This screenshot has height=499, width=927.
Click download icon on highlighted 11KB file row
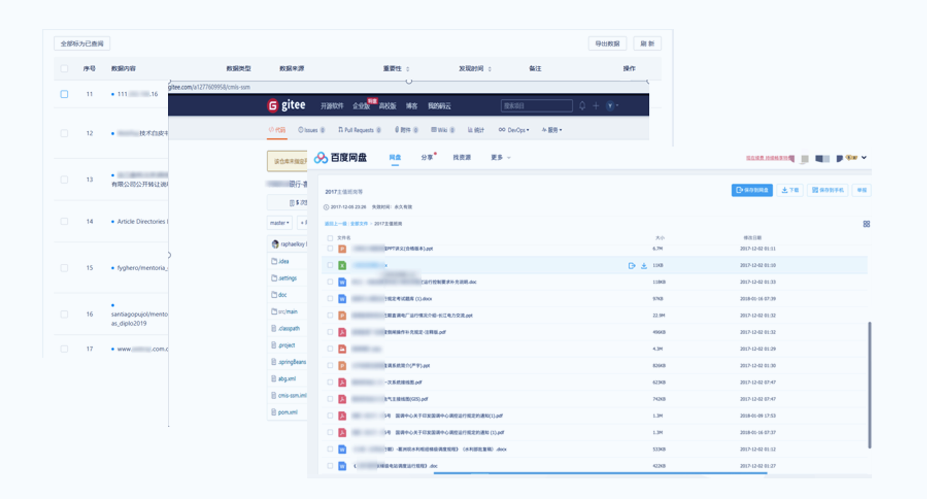click(644, 265)
